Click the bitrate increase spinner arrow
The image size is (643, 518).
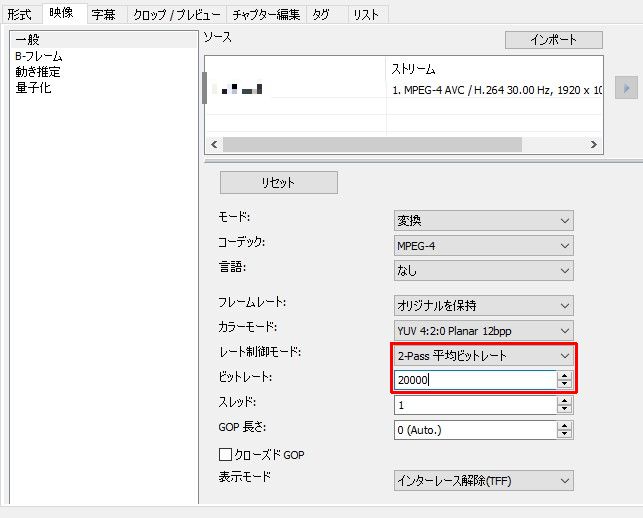[x=565, y=376]
